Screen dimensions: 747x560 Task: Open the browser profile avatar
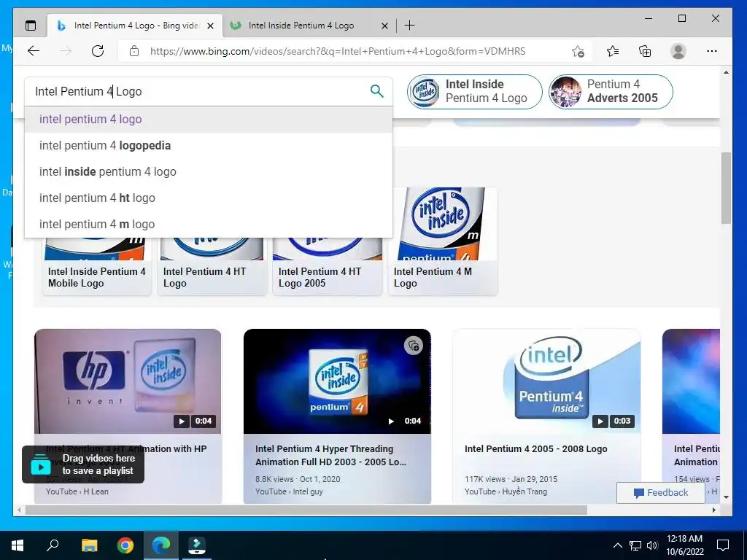pos(678,51)
